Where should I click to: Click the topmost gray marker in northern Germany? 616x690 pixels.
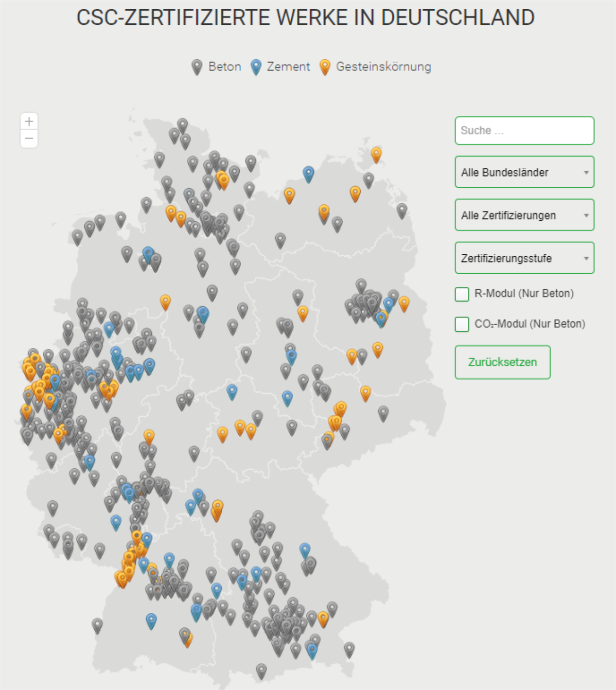pyautogui.click(x=183, y=124)
